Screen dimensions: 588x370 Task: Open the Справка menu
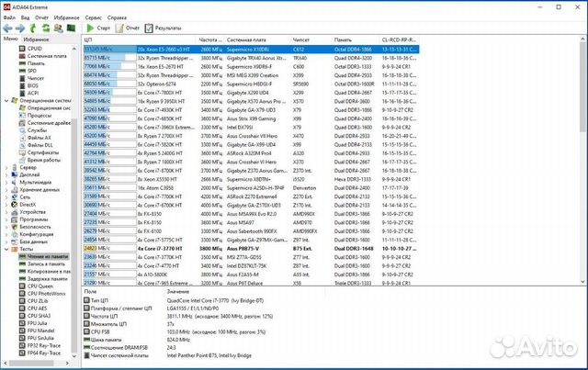click(x=117, y=17)
